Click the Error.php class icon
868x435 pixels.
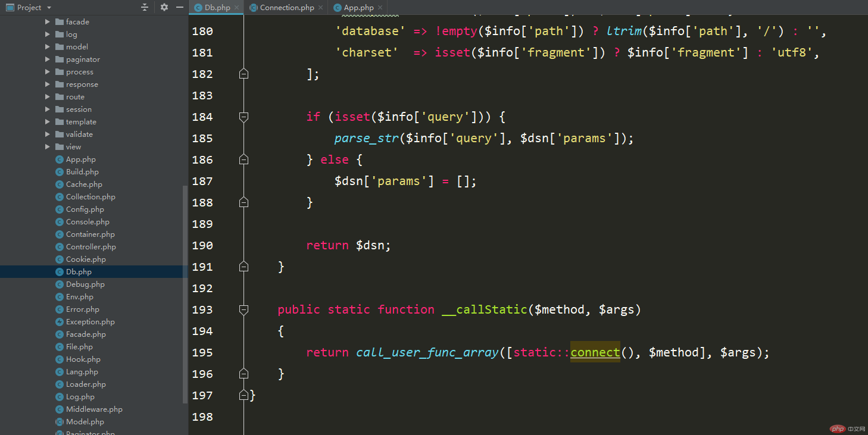[x=60, y=309]
